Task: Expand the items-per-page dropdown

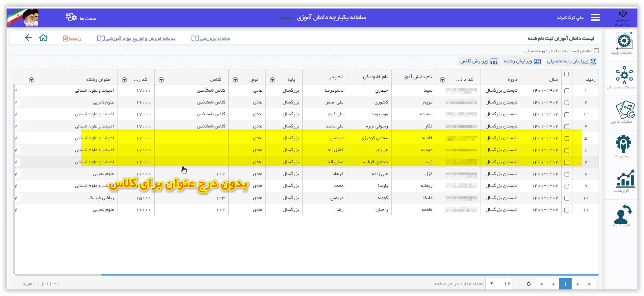Action: tap(492, 284)
